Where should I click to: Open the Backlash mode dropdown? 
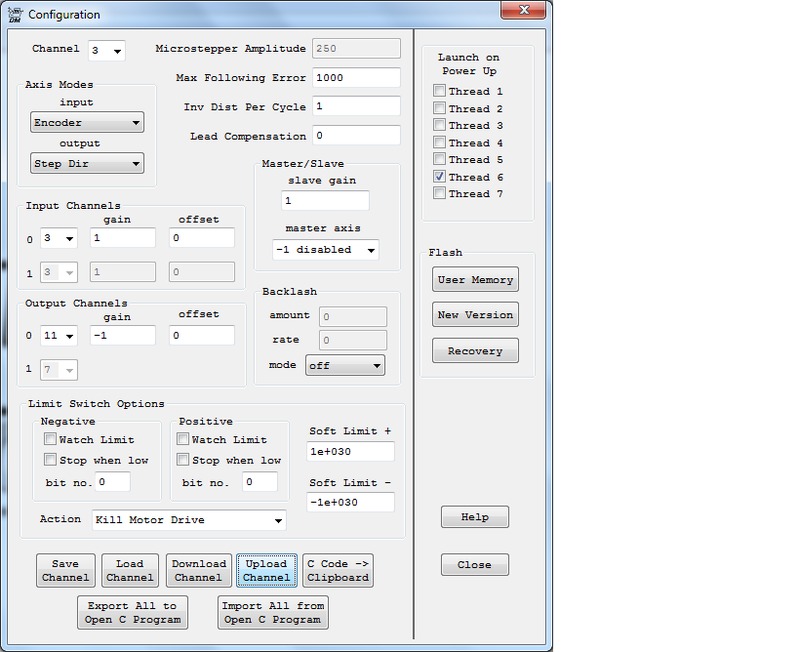345,366
